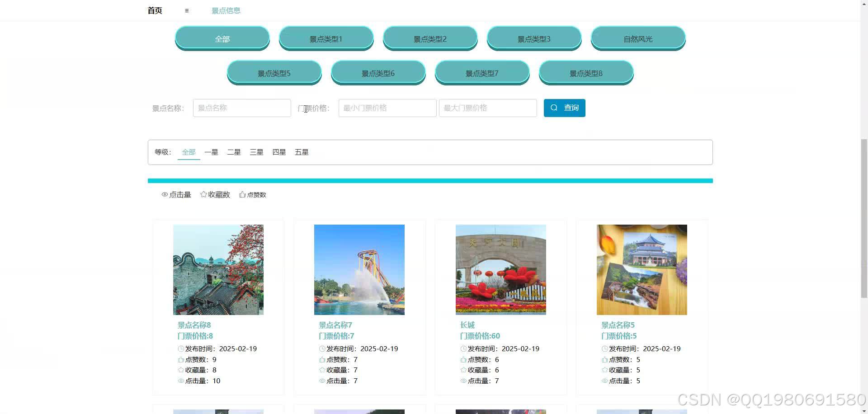Image resolution: width=868 pixels, height=414 pixels.
Task: Click the 查询 search button
Action: [564, 108]
